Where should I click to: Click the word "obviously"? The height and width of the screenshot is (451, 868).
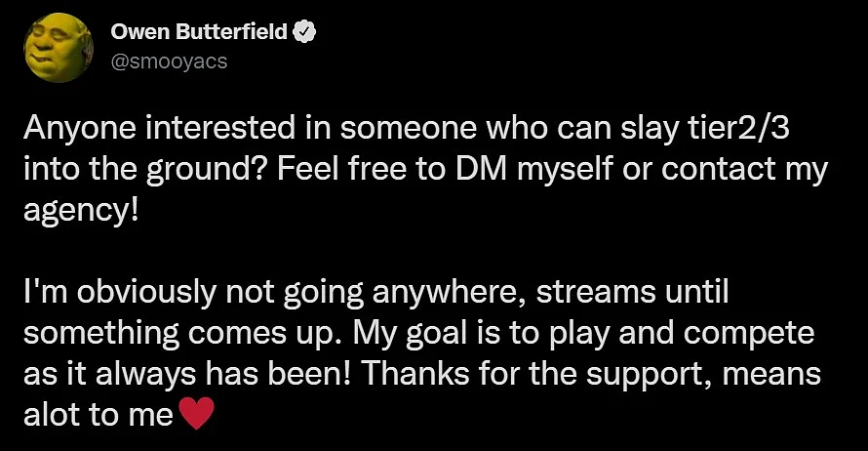click(x=146, y=294)
